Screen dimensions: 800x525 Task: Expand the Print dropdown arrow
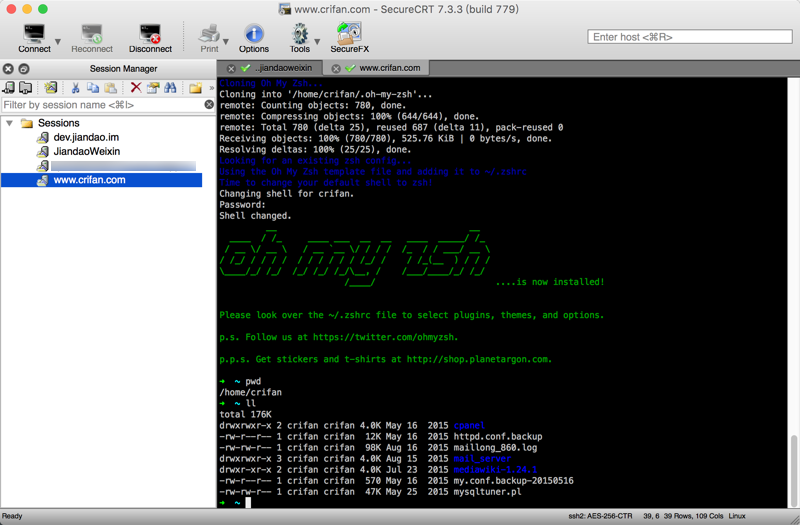pos(226,41)
